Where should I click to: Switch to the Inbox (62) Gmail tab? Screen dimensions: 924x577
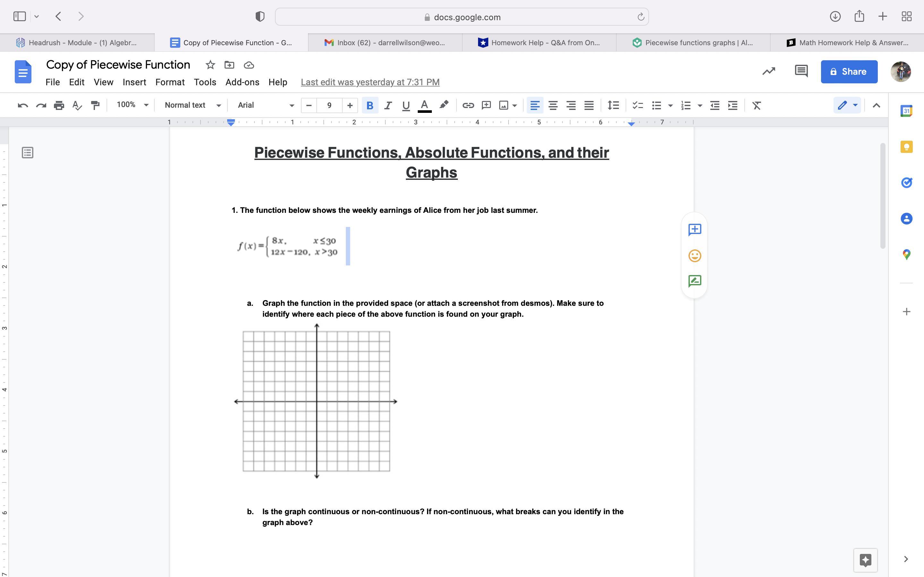(385, 43)
